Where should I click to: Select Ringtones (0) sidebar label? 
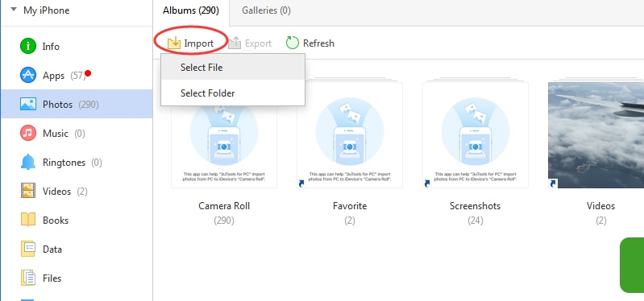[72, 163]
